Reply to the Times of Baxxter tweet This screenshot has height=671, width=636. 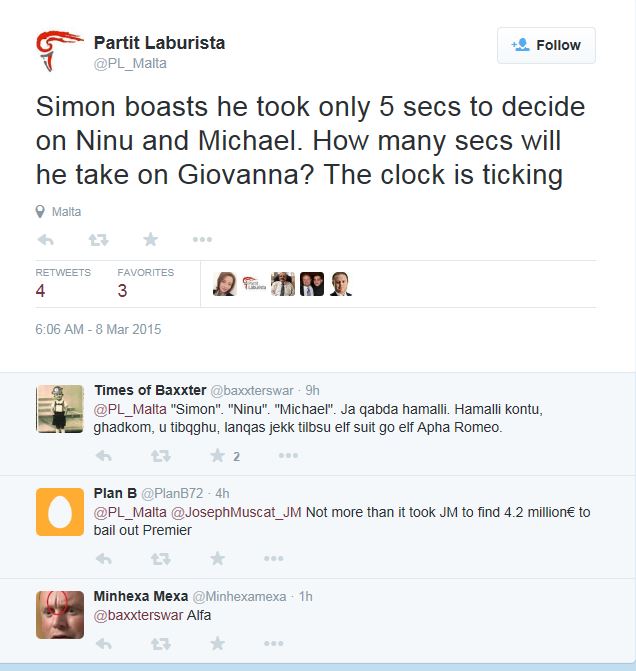coord(102,456)
